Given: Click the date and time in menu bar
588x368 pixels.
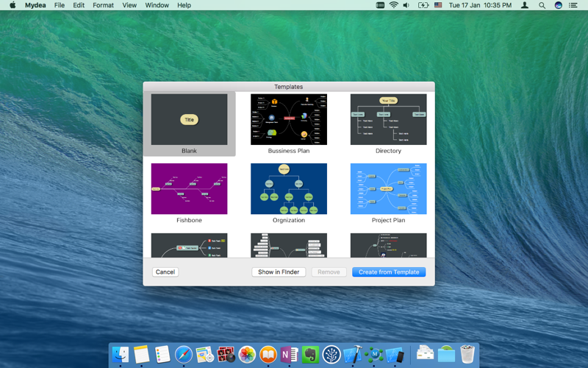Looking at the screenshot, I should click(x=481, y=5).
